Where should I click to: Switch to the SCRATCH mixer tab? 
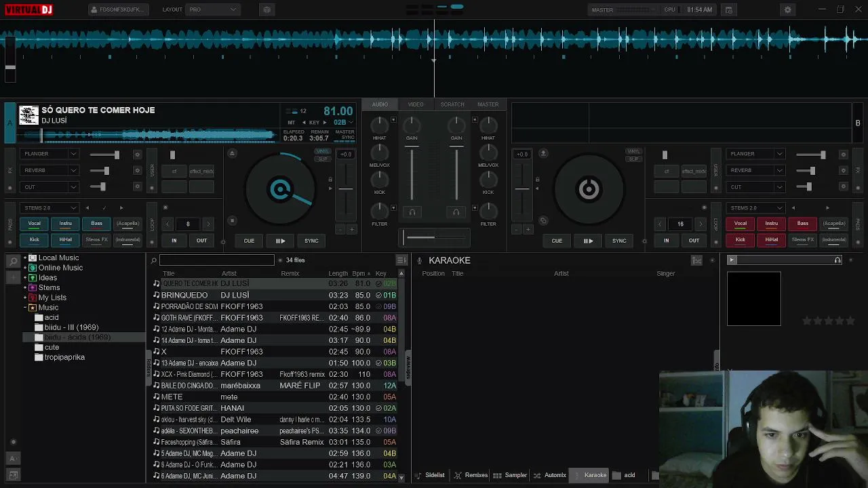[x=452, y=104]
